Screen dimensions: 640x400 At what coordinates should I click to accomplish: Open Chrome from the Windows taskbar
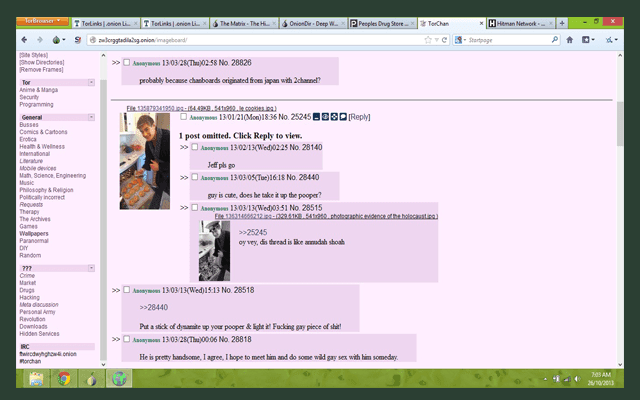pos(63,379)
